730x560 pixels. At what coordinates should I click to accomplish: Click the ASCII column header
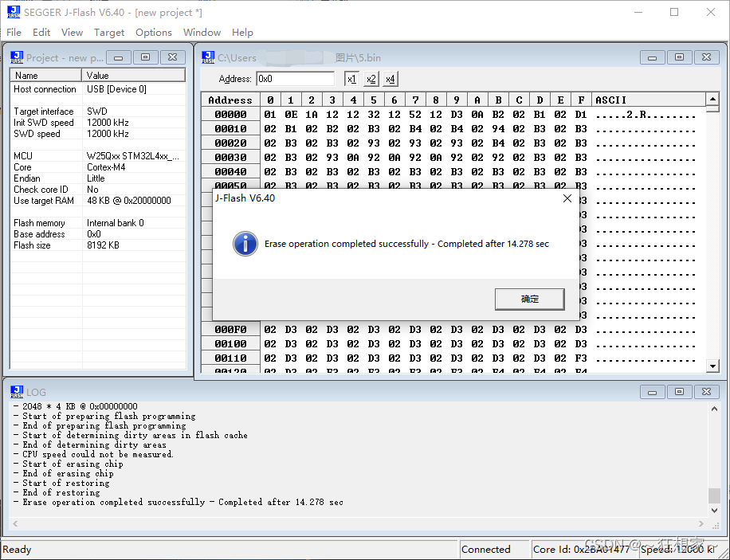[x=649, y=100]
